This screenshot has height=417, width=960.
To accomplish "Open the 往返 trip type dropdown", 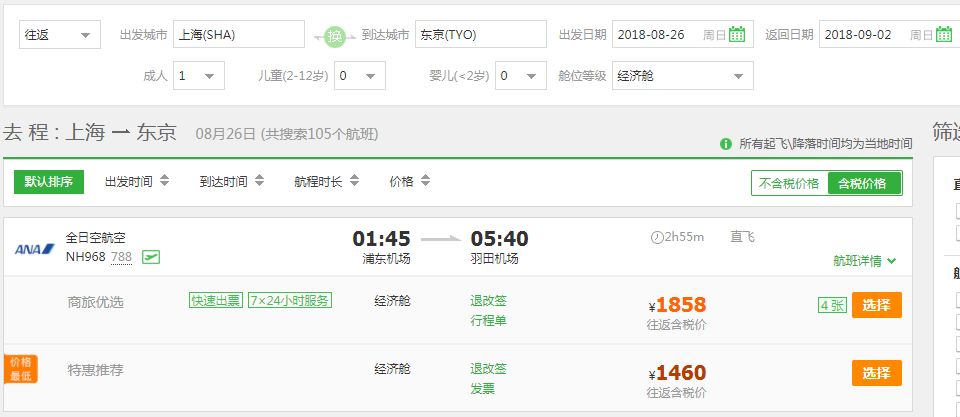I will [60, 34].
